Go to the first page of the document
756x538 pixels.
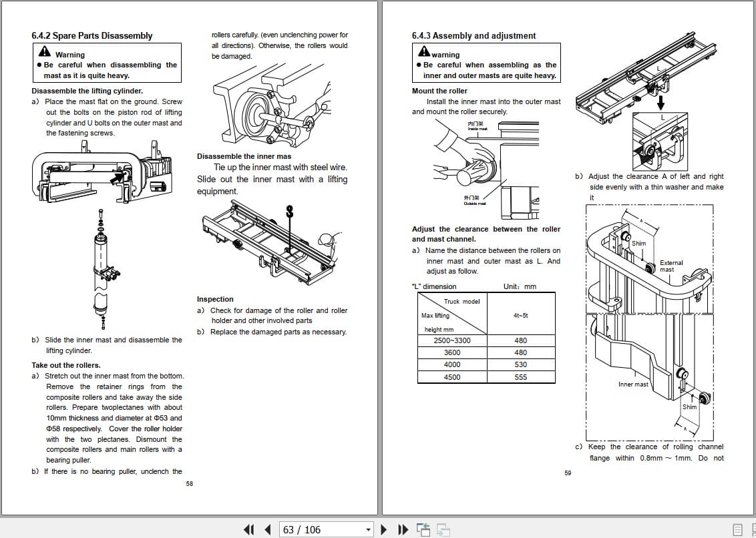(x=248, y=529)
